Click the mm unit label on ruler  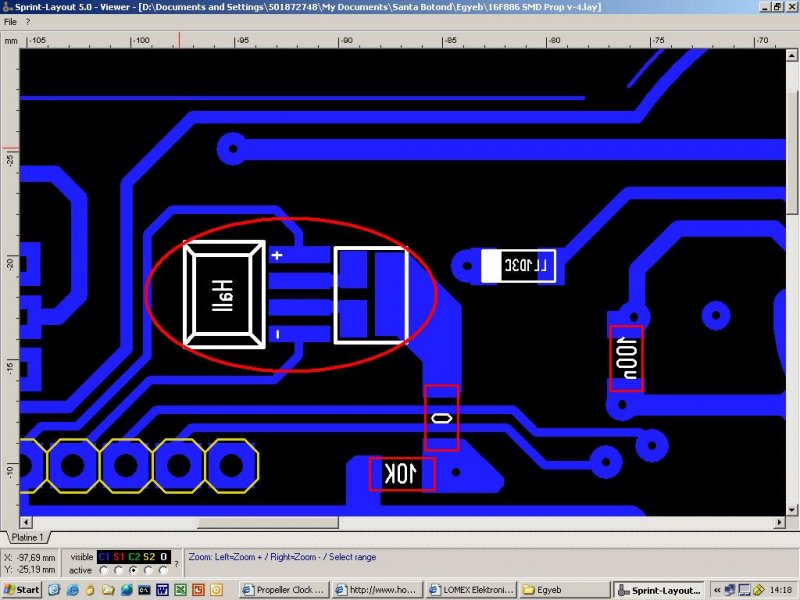pos(11,41)
